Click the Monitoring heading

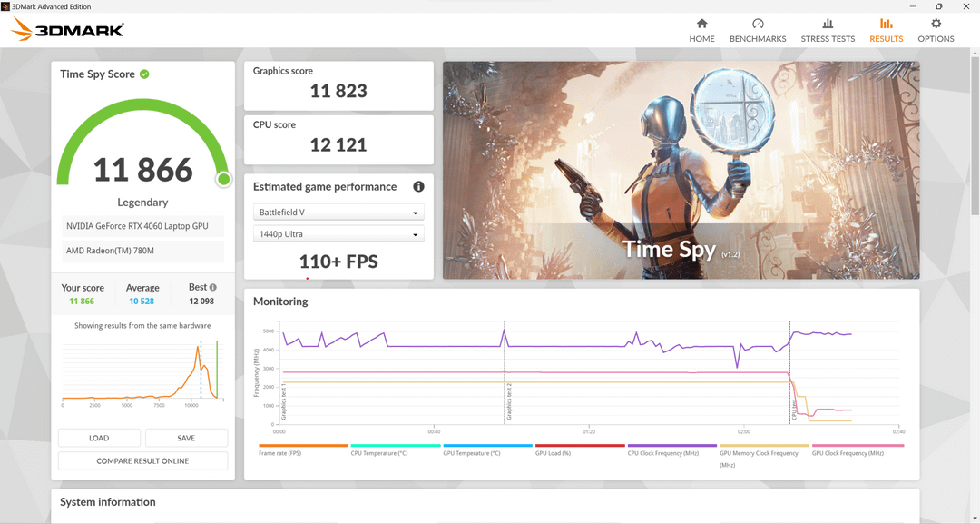(x=280, y=302)
